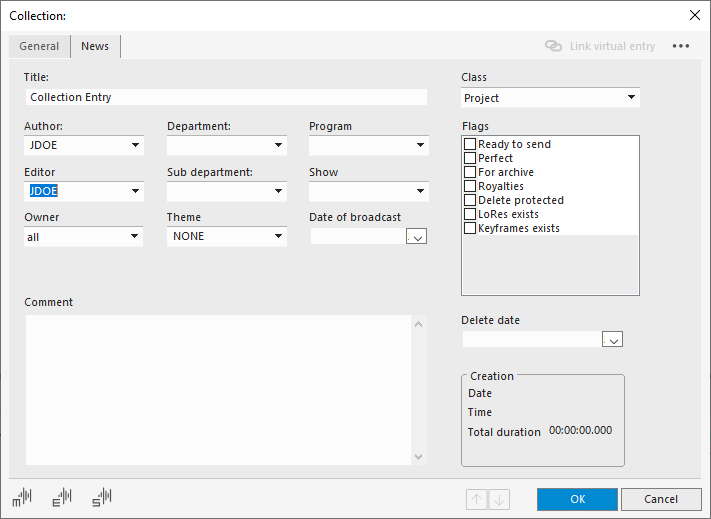Click the Comment box scrollbar
This screenshot has width=711, height=519.
[418, 390]
